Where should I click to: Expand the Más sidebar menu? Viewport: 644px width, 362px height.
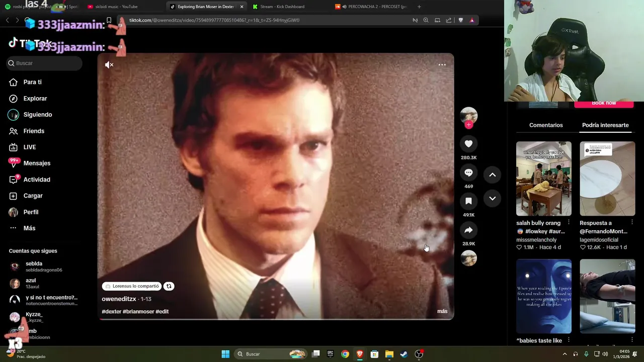29,228
